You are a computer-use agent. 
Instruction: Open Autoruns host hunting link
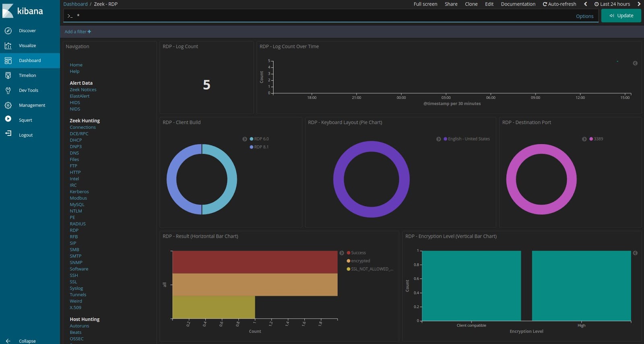(79, 326)
